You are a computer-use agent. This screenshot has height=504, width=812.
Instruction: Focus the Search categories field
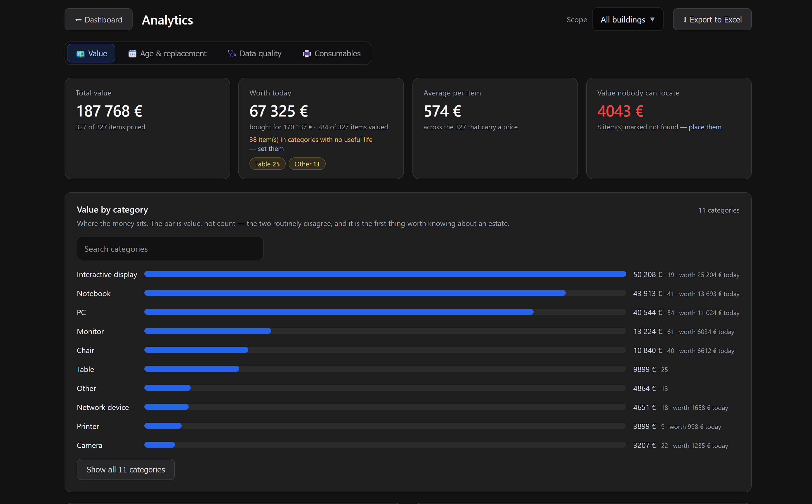170,249
